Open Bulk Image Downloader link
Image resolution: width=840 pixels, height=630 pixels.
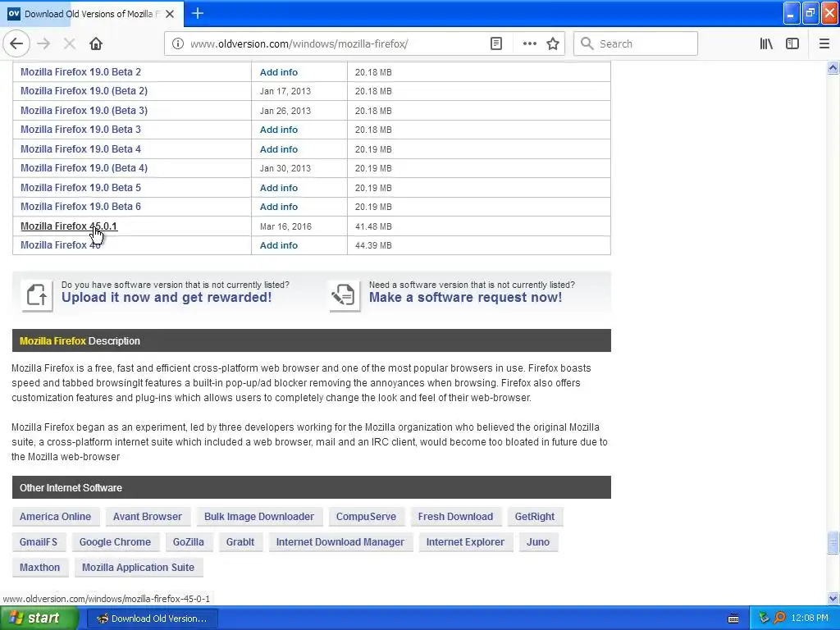(x=259, y=517)
